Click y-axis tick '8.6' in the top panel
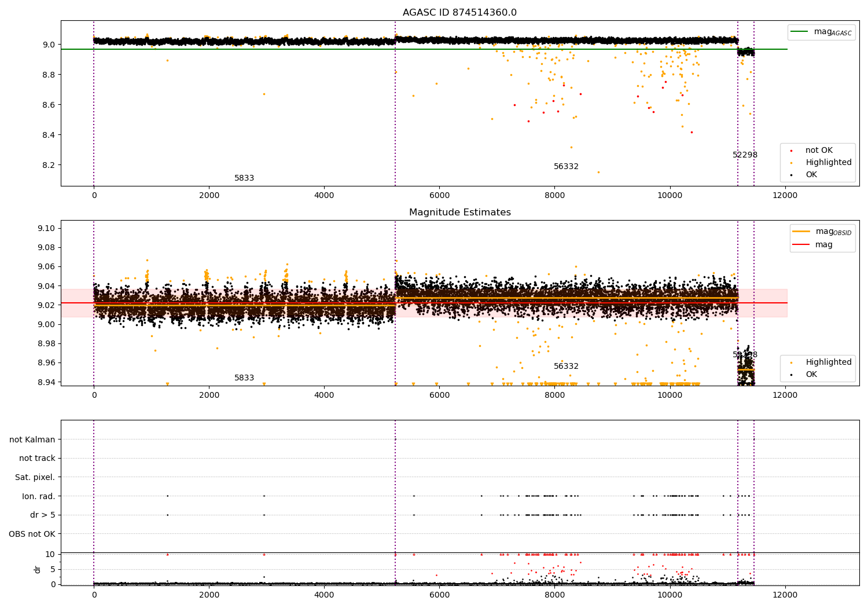 point(49,105)
